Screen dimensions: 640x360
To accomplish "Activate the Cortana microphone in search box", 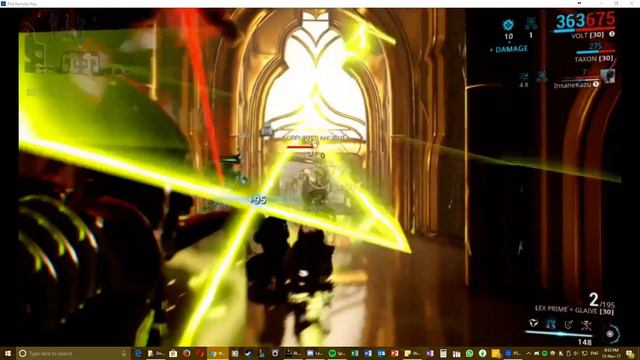I will tap(124, 353).
